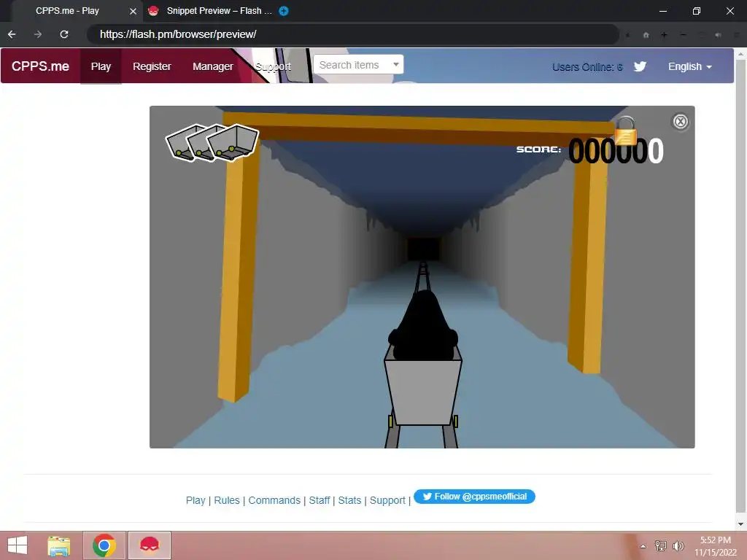Viewport: 747px width, 560px height.
Task: Open the Windows Start menu
Action: point(18,545)
